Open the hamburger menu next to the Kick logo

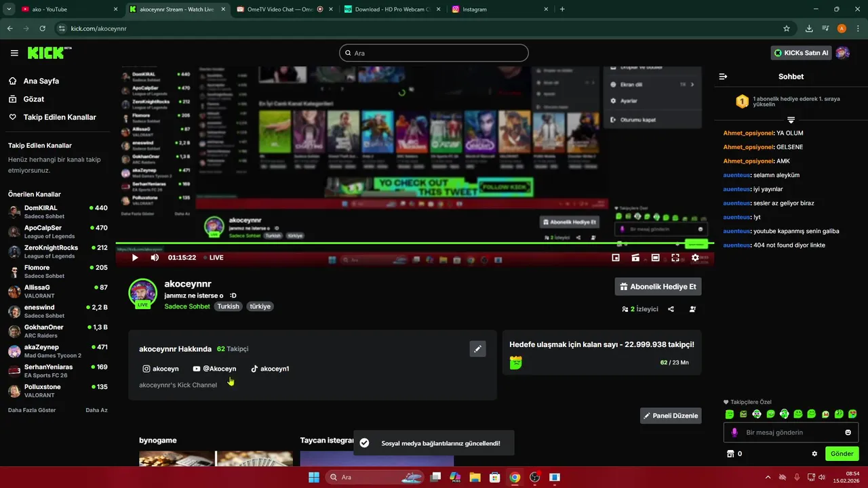tap(14, 53)
